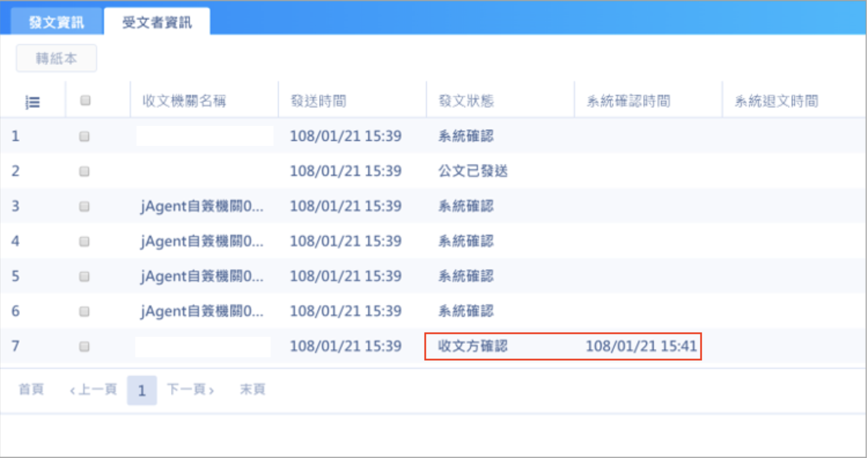Check the checkbox for row 1

(85, 136)
